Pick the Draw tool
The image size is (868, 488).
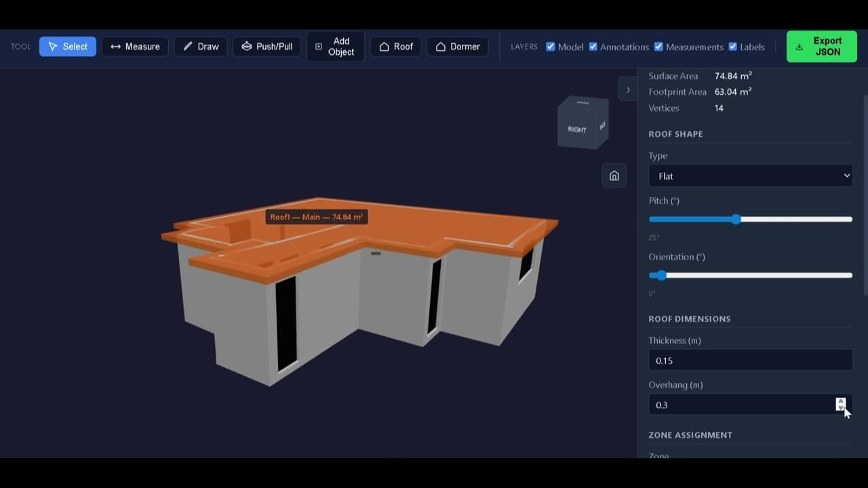(201, 46)
